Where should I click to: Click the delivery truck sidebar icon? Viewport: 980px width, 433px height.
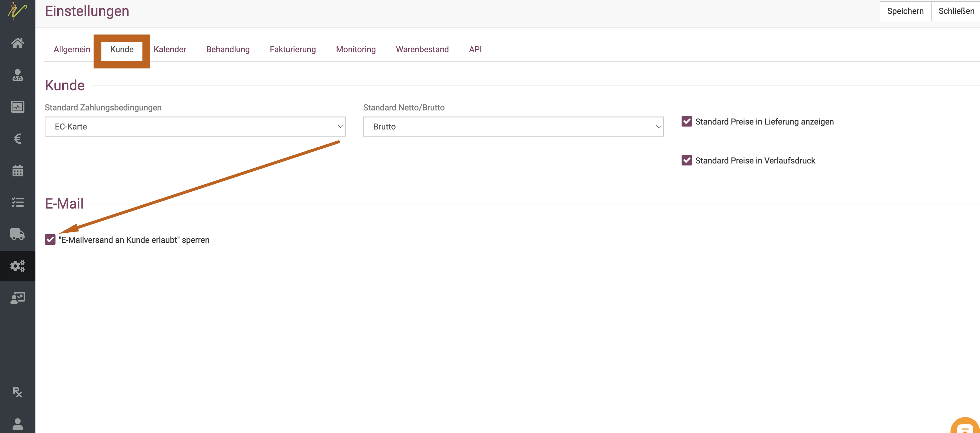point(17,234)
